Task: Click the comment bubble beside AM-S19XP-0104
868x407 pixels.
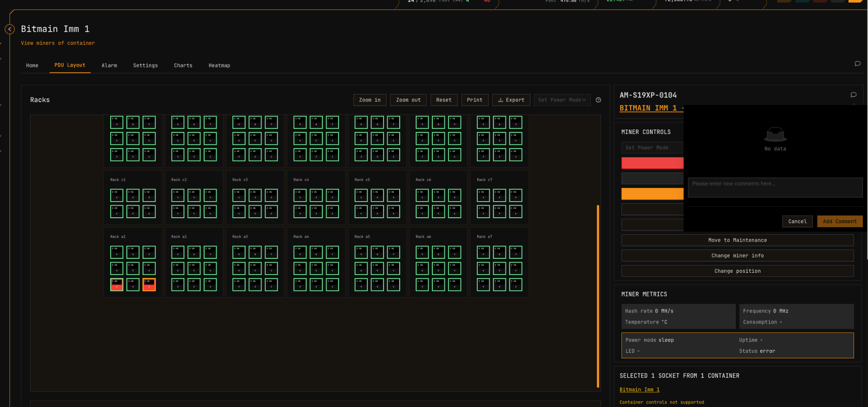Action: click(854, 95)
